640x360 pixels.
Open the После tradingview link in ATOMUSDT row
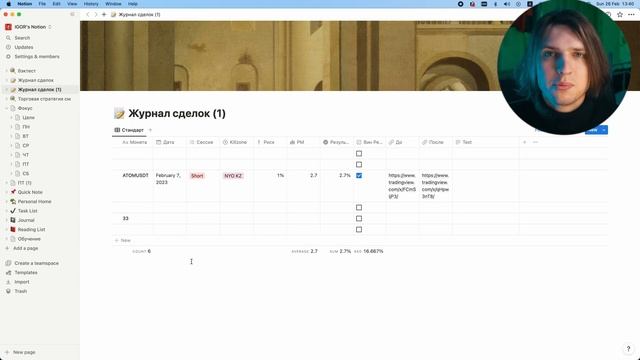[x=435, y=186]
